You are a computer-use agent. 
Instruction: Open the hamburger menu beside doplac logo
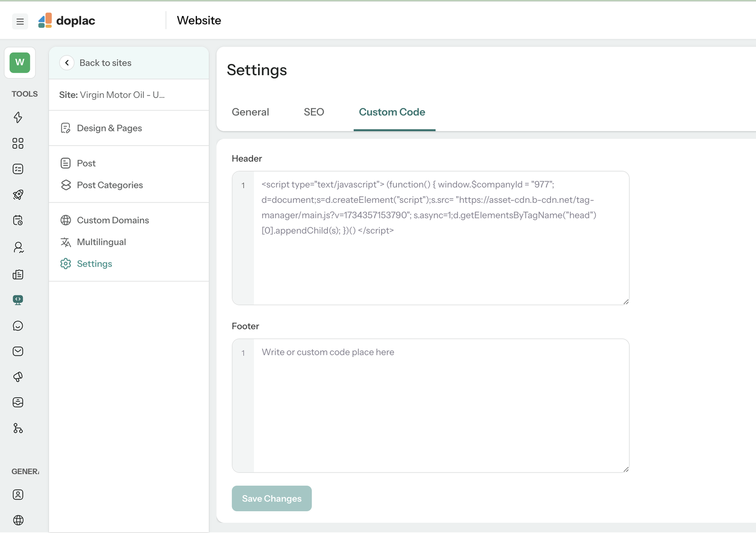click(20, 21)
